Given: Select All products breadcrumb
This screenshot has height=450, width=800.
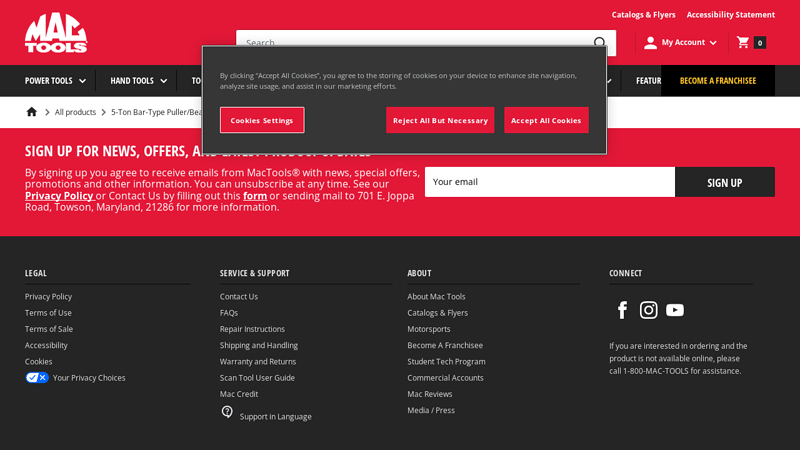Looking at the screenshot, I should point(75,112).
